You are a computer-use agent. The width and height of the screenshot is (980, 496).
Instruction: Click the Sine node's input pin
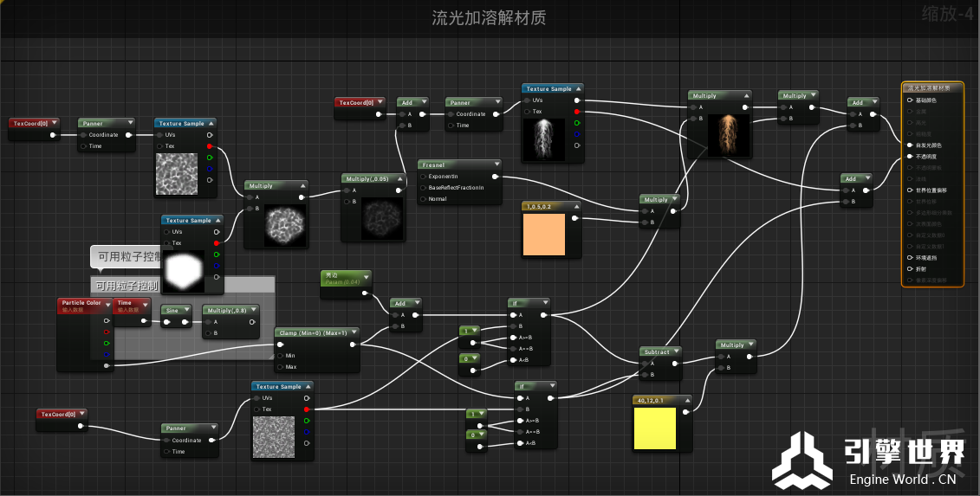[167, 322]
